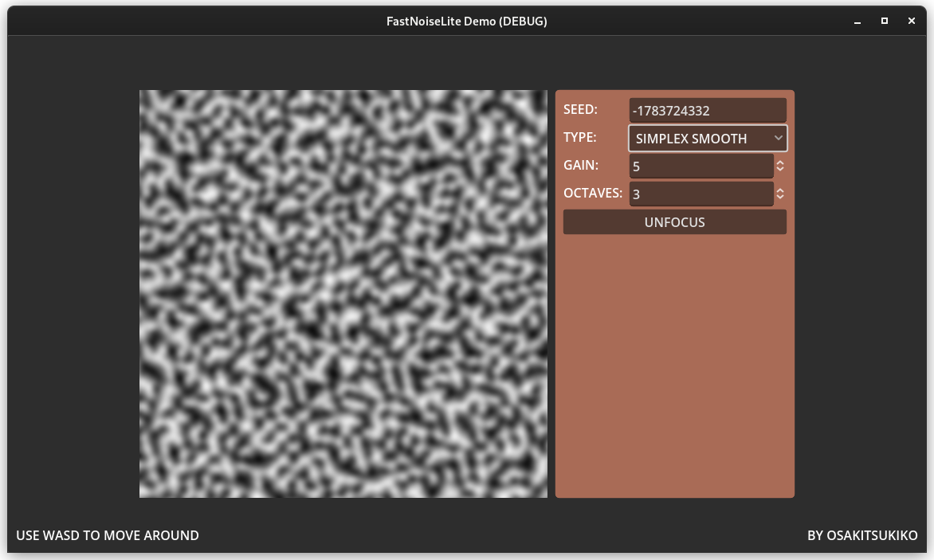Click the OCTAVES spinner arrows
This screenshot has height=560, width=934.
(780, 194)
